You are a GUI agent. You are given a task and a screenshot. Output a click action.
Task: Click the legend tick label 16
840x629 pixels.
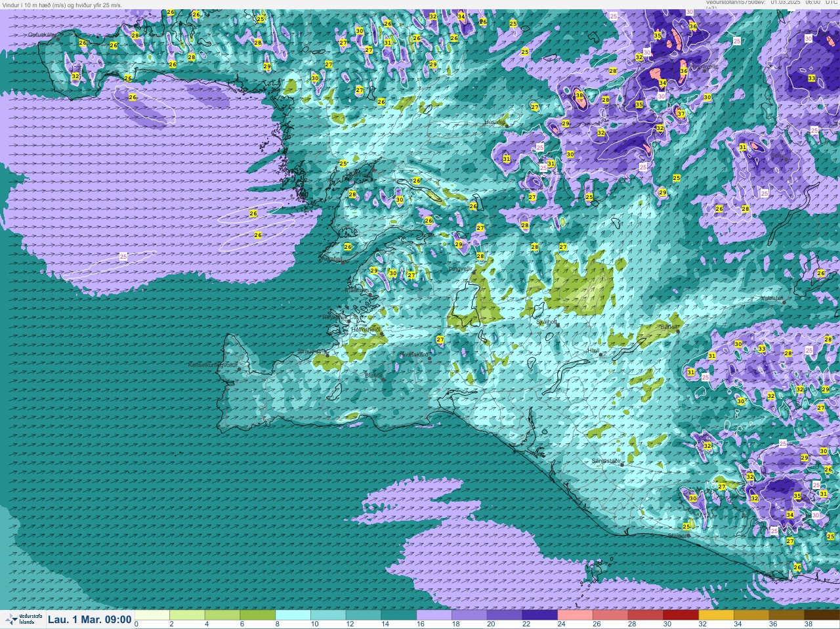(420, 624)
